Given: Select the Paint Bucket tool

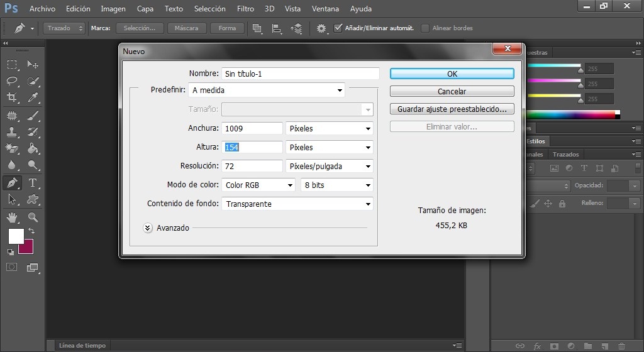Looking at the screenshot, I should [x=33, y=148].
